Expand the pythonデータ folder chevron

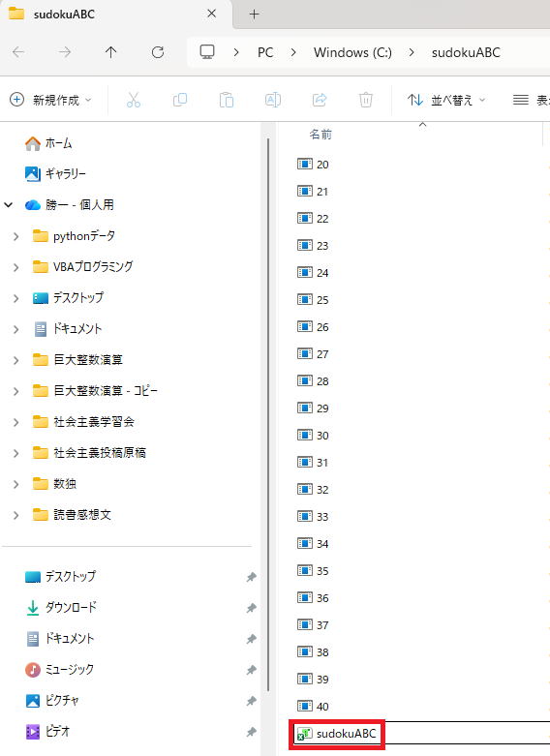point(15,236)
